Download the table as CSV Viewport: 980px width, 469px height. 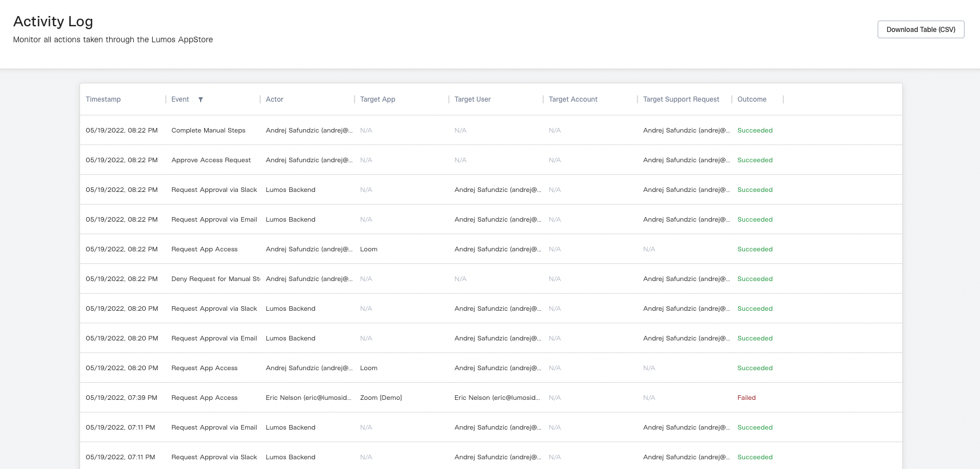coord(921,30)
